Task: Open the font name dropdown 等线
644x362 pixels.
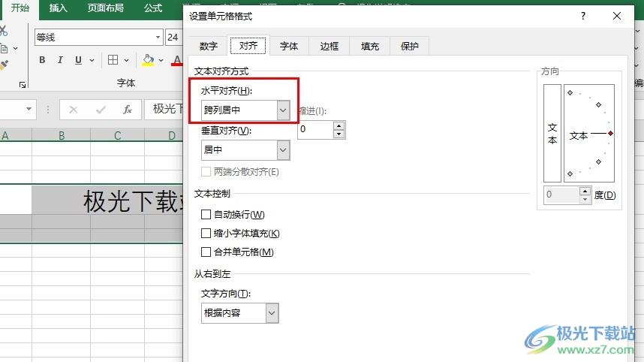Action: click(x=158, y=38)
